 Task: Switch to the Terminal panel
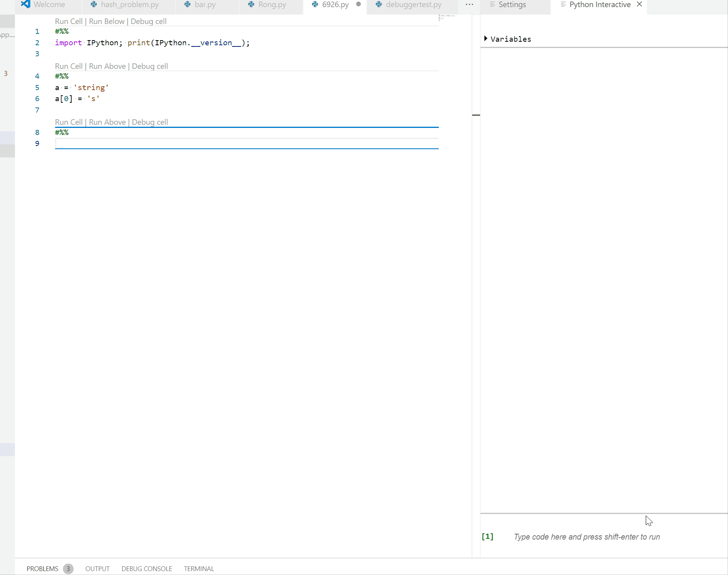(199, 569)
